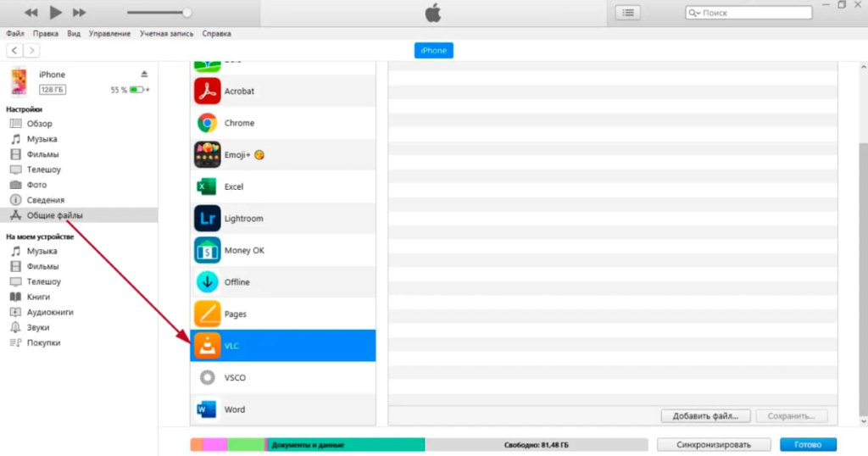Select the Emoji+ app icon
This screenshot has width=868, height=456.
point(207,155)
